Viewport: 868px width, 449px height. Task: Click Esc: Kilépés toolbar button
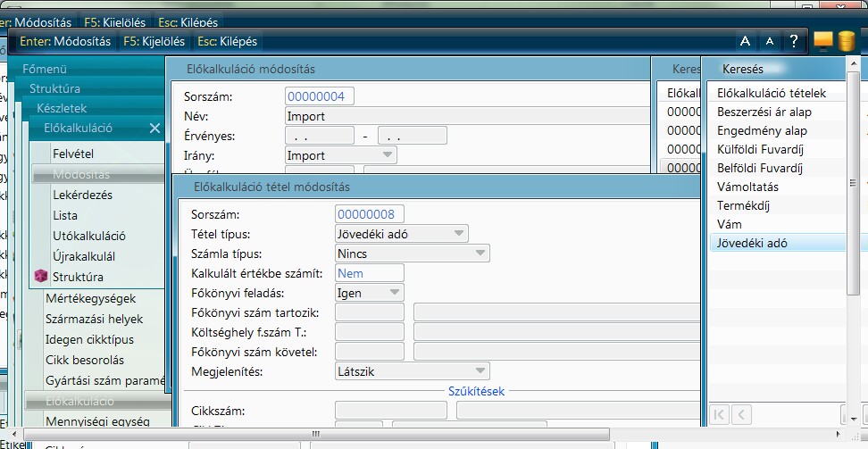click(228, 41)
